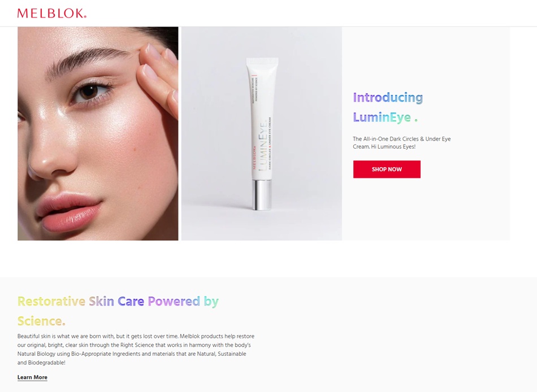Click the word 'Care' in the headline
537x392 pixels.
tap(131, 302)
